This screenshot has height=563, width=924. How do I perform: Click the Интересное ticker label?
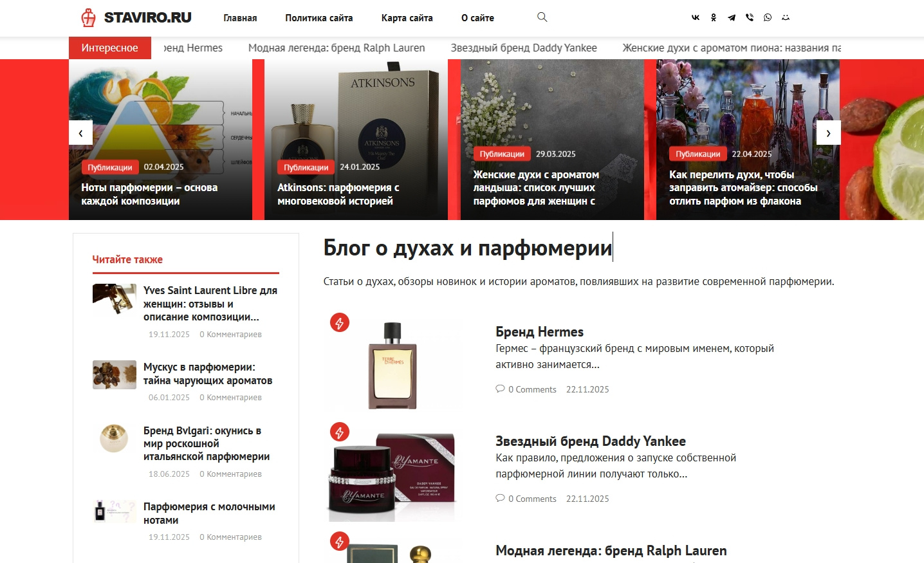point(110,48)
